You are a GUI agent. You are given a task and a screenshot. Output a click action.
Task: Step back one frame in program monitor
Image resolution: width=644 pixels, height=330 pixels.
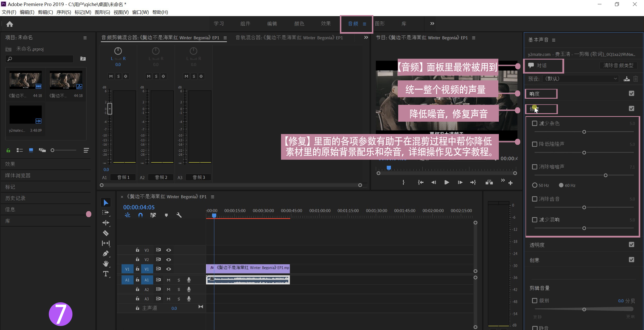[433, 182]
